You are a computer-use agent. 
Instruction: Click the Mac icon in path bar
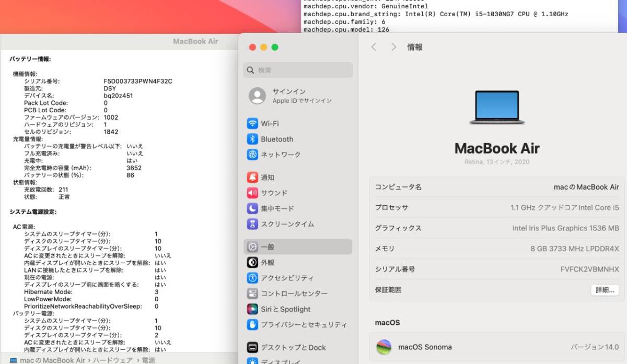point(13,360)
